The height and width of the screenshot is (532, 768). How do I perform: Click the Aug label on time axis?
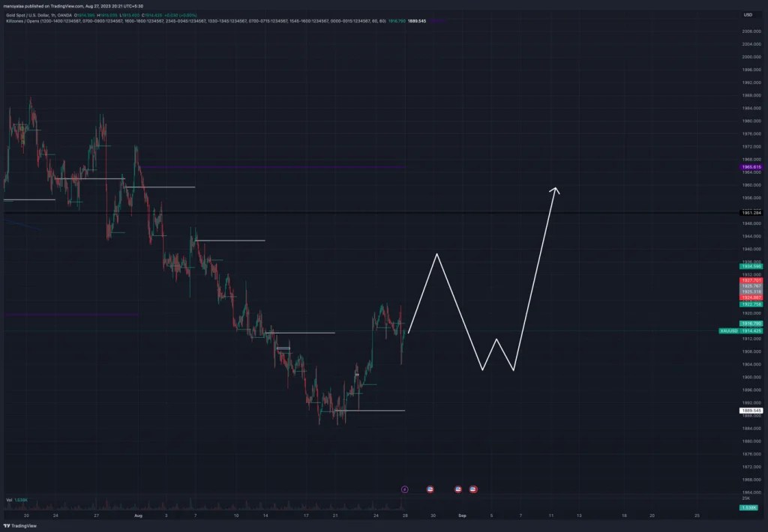(x=138, y=516)
